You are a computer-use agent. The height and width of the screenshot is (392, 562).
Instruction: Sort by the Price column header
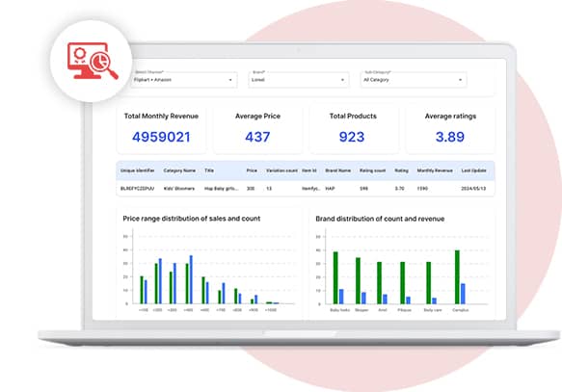[252, 170]
